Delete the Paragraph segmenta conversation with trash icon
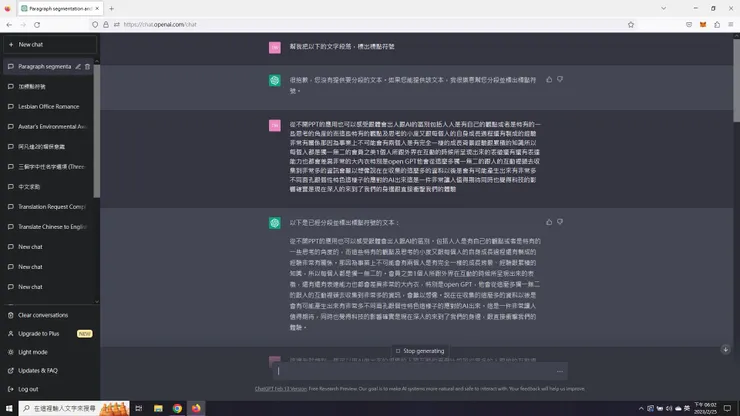Image resolution: width=740 pixels, height=416 pixels. point(87,67)
